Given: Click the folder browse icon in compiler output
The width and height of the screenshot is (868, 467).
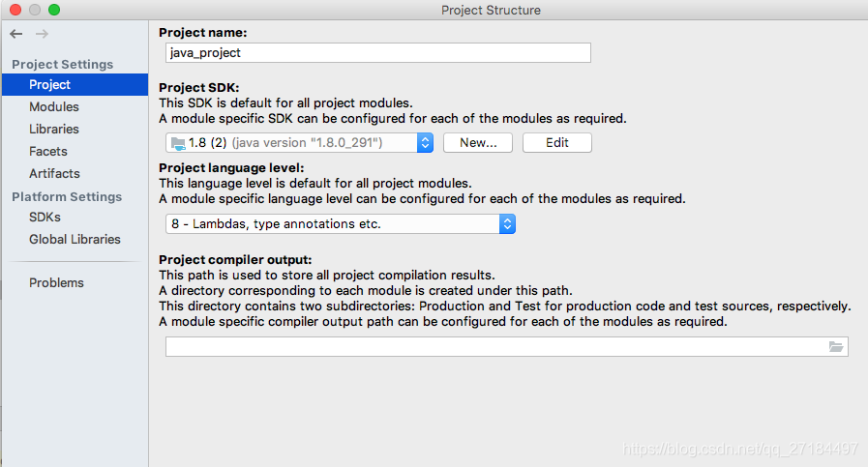Looking at the screenshot, I should point(836,346).
